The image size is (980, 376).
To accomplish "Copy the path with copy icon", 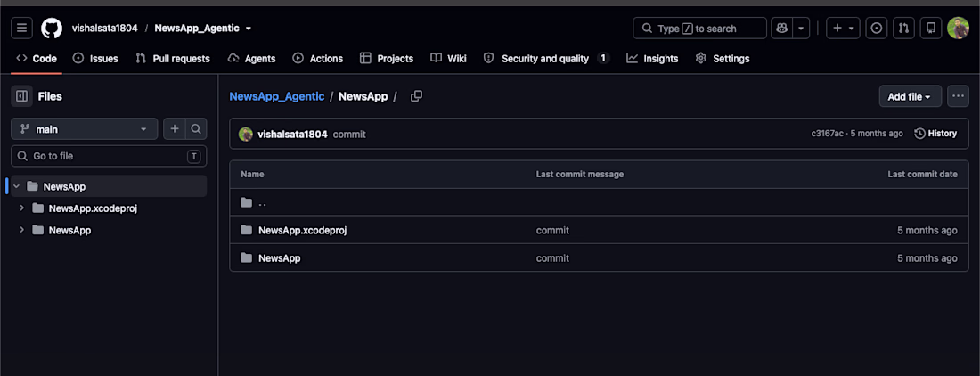I will coord(416,96).
